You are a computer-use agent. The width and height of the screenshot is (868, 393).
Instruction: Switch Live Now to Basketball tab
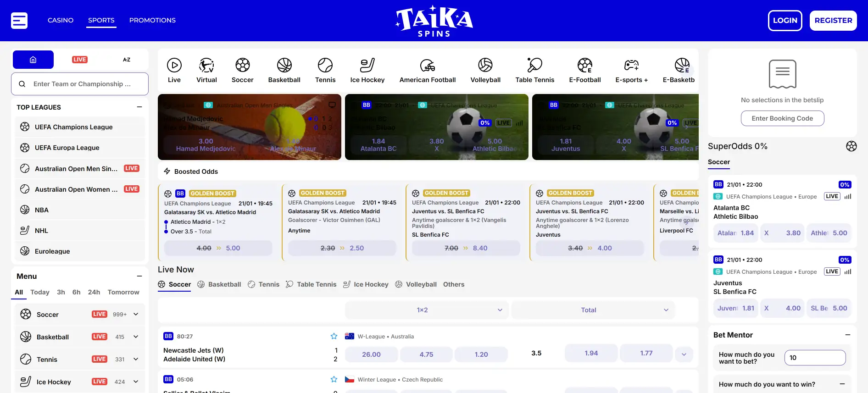(219, 284)
